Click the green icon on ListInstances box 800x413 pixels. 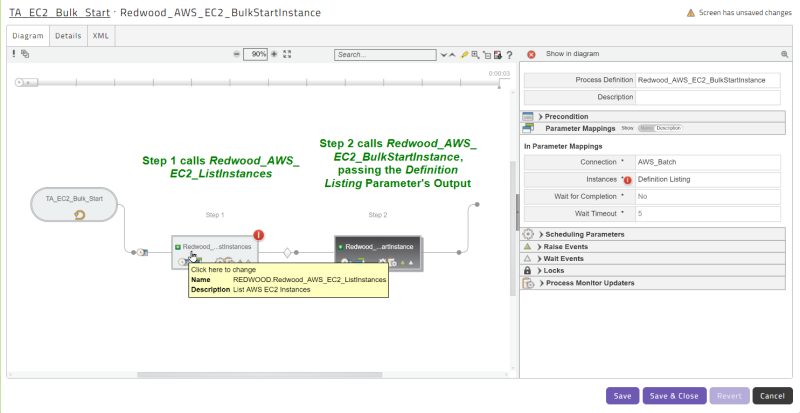[x=178, y=247]
